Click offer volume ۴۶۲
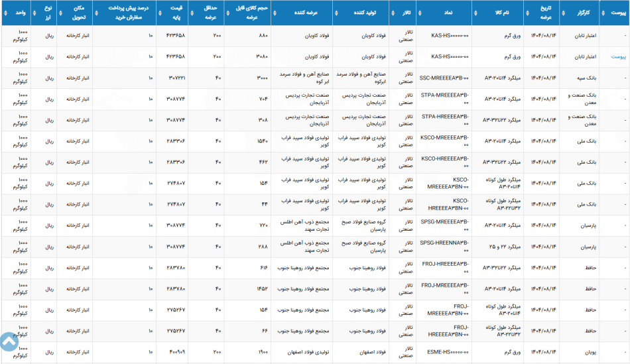Screen dimensions: 630x364 [263, 162]
